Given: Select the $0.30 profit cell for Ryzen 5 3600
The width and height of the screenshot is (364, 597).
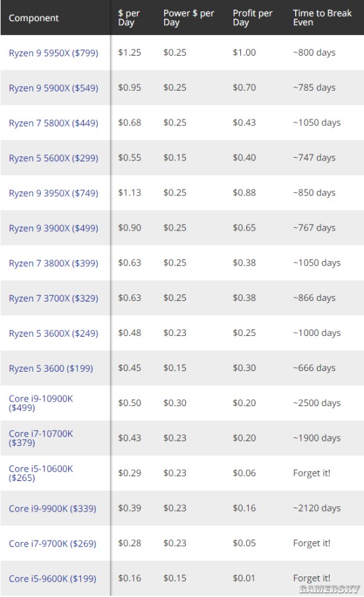Looking at the screenshot, I should [x=244, y=368].
